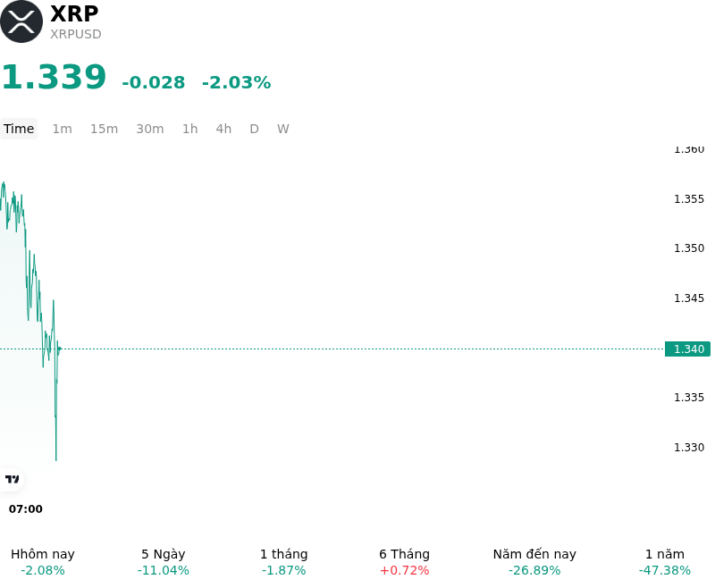Image resolution: width=715 pixels, height=588 pixels.
Task: Click the XRPUSD symbol label
Action: (76, 34)
